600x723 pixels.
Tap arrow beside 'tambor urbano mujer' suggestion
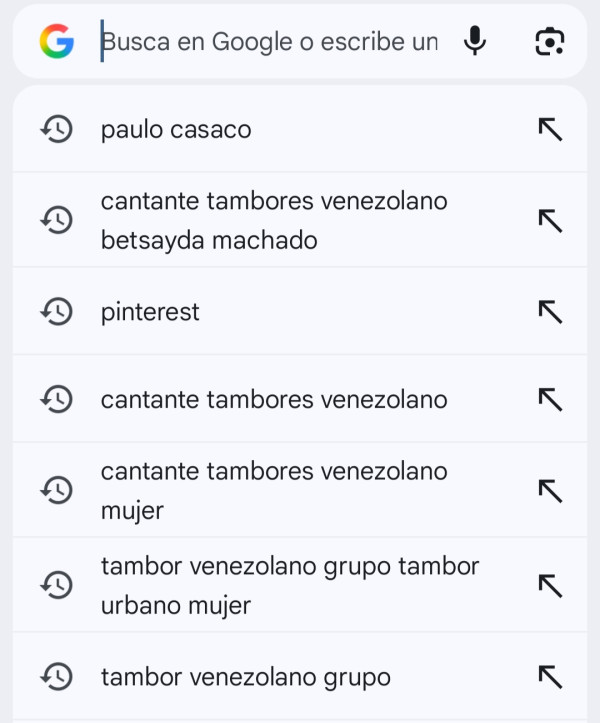click(x=550, y=586)
